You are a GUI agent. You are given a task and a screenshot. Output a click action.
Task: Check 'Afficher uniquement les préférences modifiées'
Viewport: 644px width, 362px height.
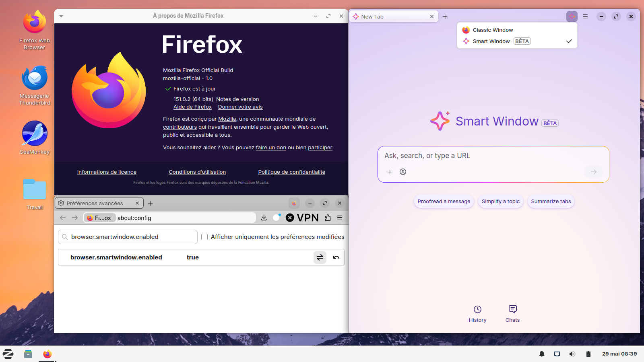[204, 237]
